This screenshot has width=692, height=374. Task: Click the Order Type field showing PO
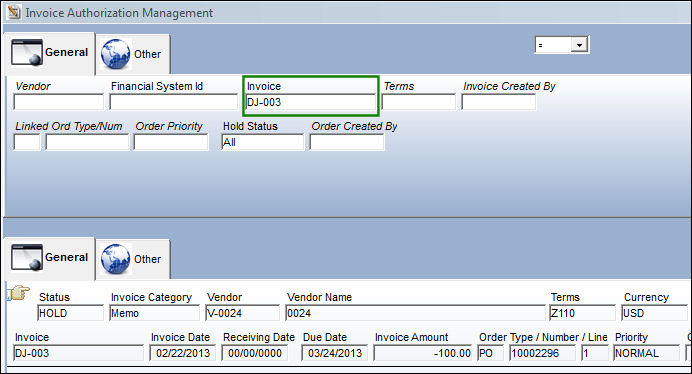point(490,353)
